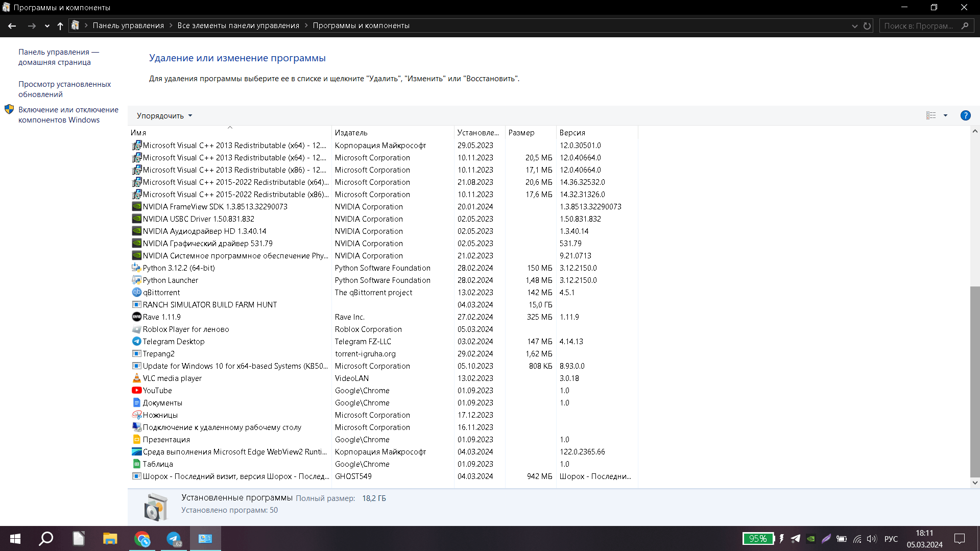Click the VLC media player cone icon
The image size is (980, 551).
pos(136,378)
